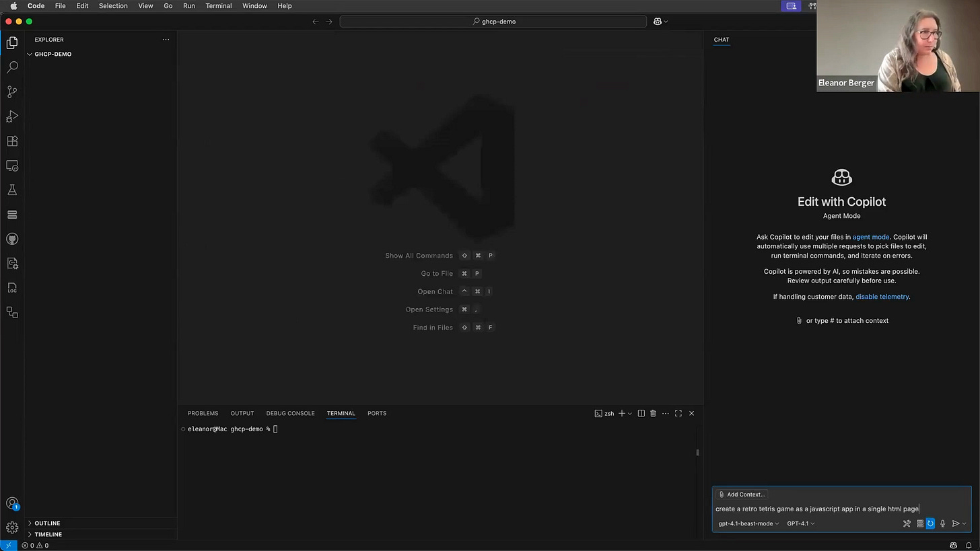Switch to the OUTPUT tab
This screenshot has height=551, width=980.
(242, 413)
